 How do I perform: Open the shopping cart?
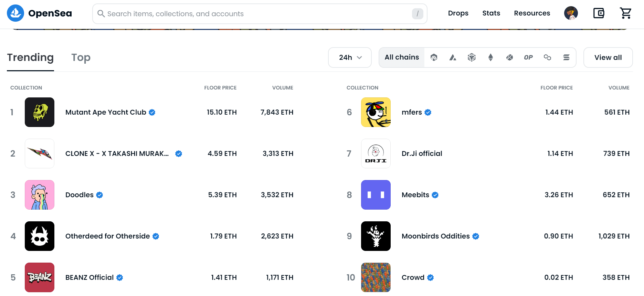pyautogui.click(x=625, y=13)
